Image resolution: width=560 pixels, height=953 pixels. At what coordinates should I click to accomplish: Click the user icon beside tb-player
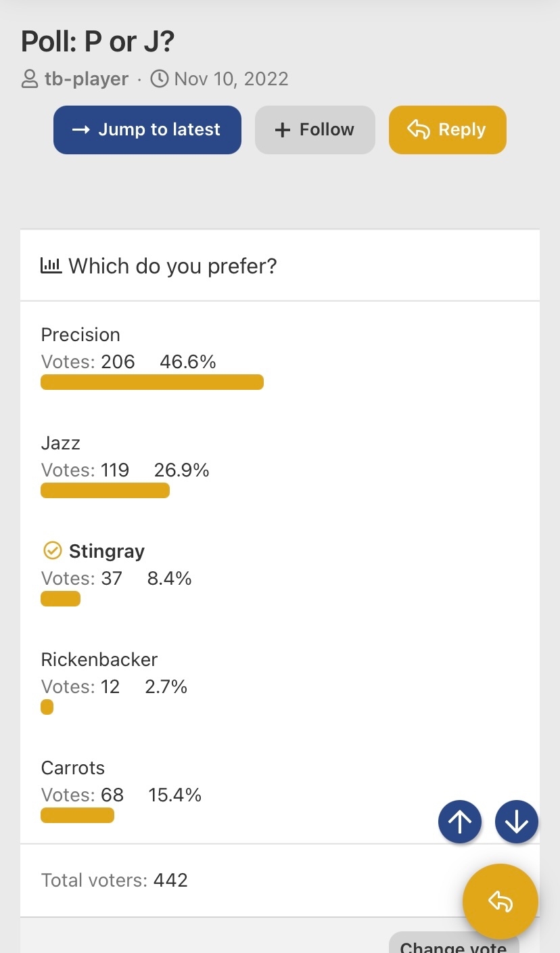pyautogui.click(x=30, y=79)
